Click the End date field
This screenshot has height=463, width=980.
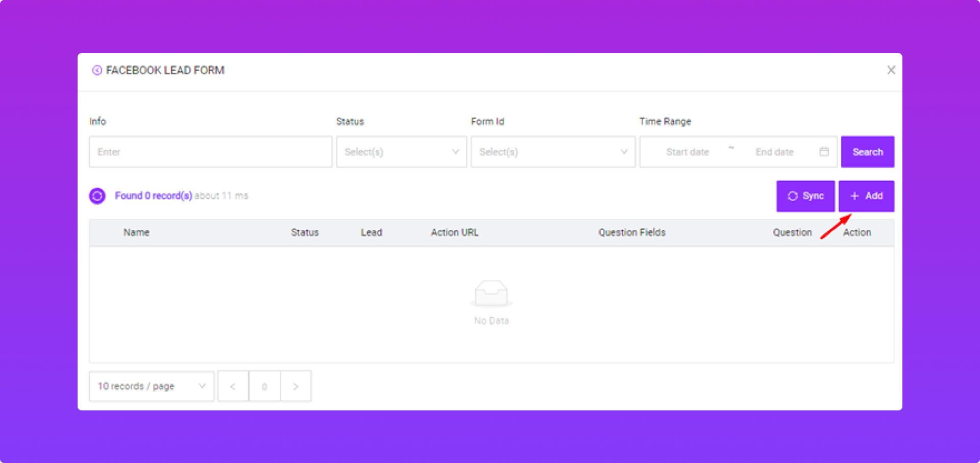pyautogui.click(x=774, y=152)
